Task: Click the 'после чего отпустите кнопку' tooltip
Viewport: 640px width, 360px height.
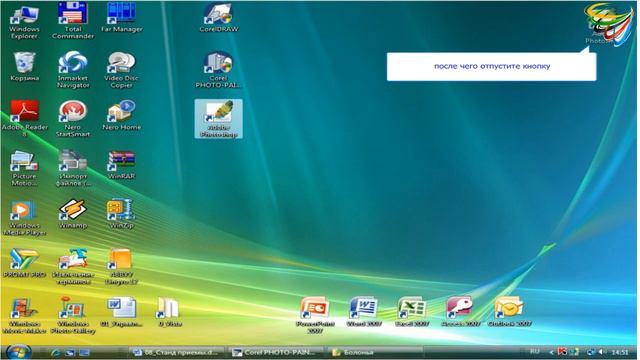Action: pos(491,66)
